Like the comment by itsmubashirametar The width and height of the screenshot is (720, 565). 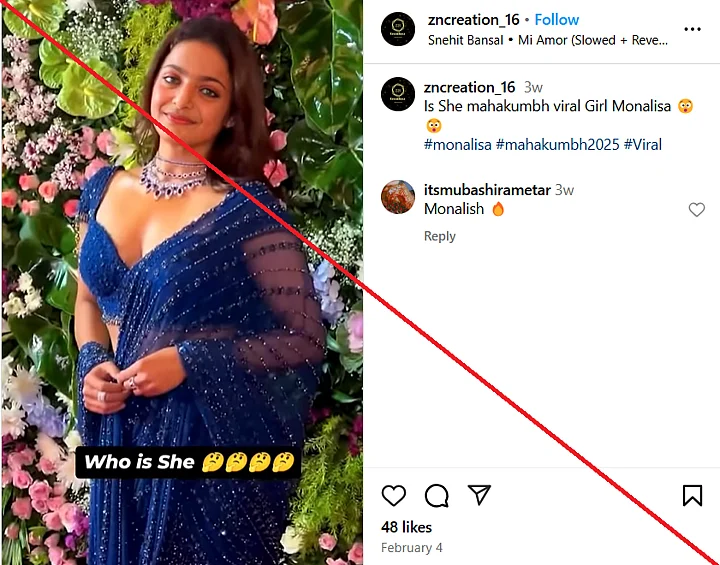(x=697, y=210)
